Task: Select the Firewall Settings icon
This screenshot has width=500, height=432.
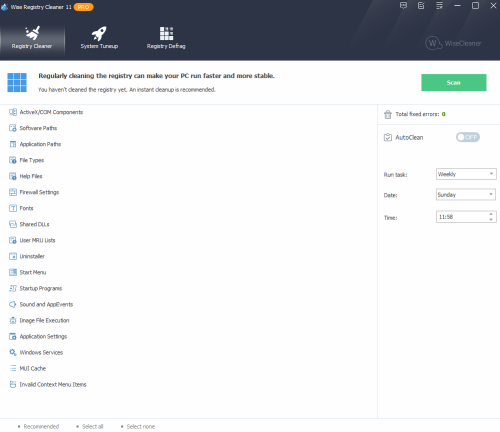Action: click(x=13, y=192)
